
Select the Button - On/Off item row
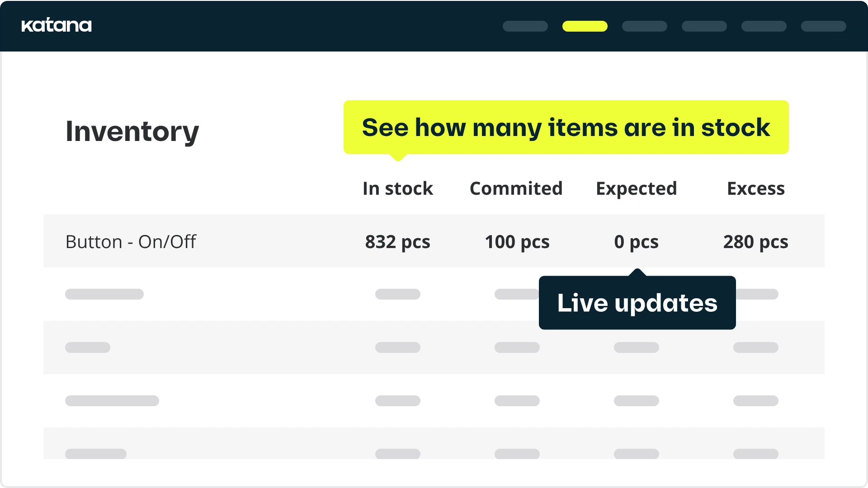click(x=434, y=241)
